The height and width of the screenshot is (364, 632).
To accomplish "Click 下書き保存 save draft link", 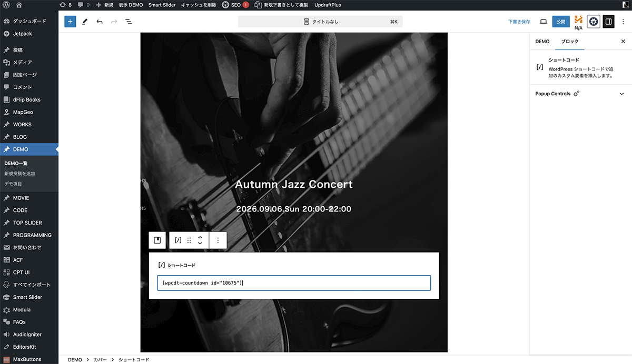I will pos(519,22).
